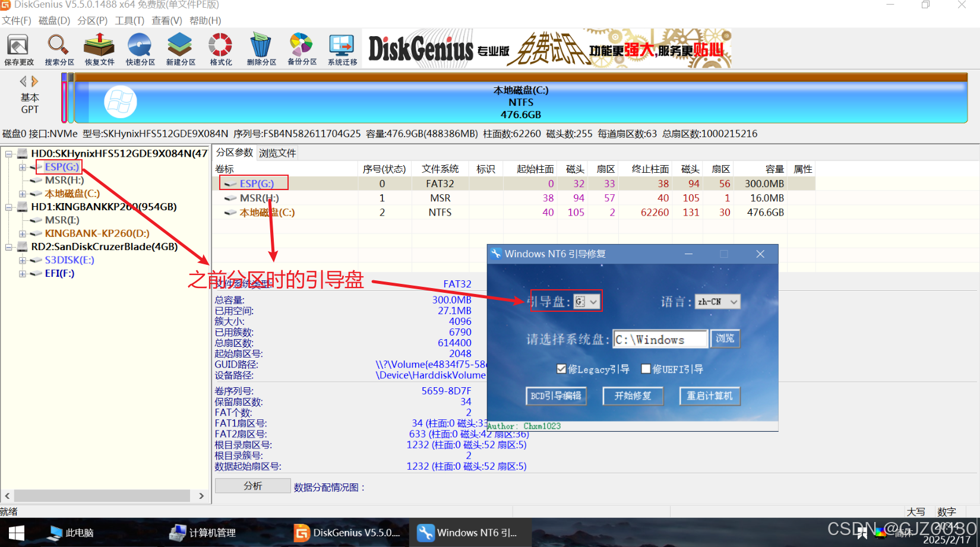Click the New Partition (新建分区) icon
The image size is (980, 547).
[x=181, y=49]
